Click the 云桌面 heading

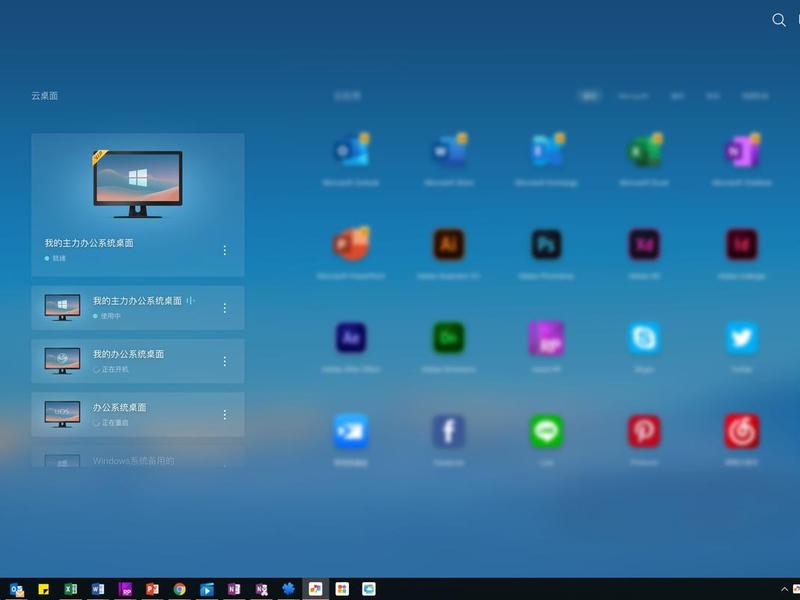click(44, 95)
